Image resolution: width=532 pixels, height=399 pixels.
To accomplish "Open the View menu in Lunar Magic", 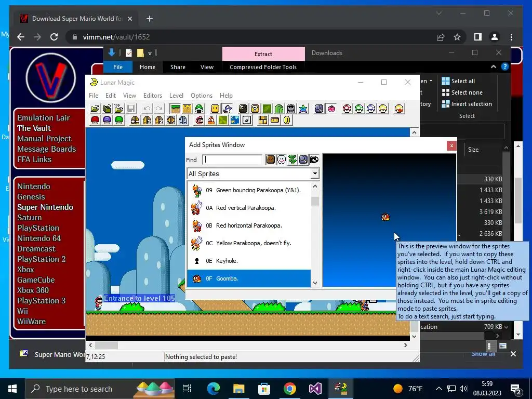I will point(129,96).
